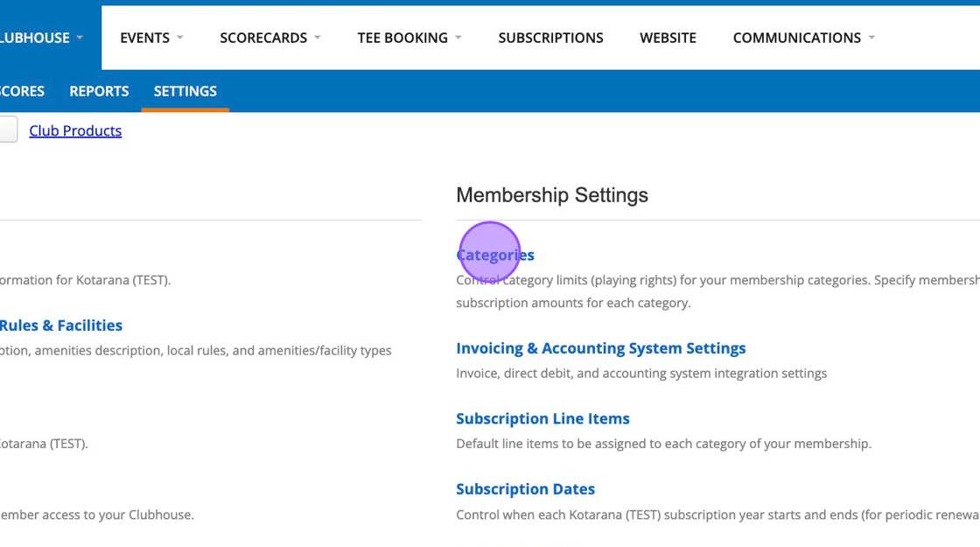Open Categories under Membership Settings

(x=495, y=255)
